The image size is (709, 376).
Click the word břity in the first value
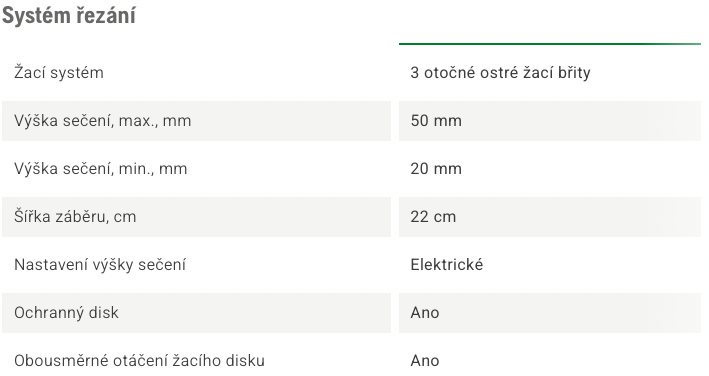pos(574,73)
